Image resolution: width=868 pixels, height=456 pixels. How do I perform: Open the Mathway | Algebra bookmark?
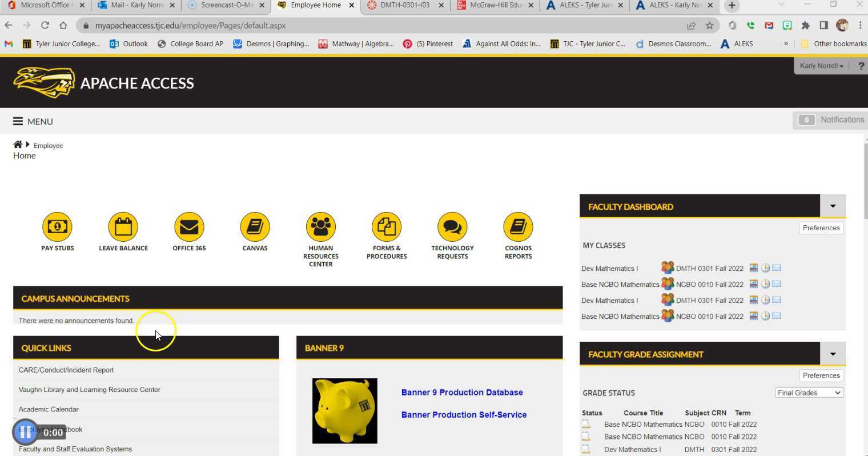click(x=356, y=43)
